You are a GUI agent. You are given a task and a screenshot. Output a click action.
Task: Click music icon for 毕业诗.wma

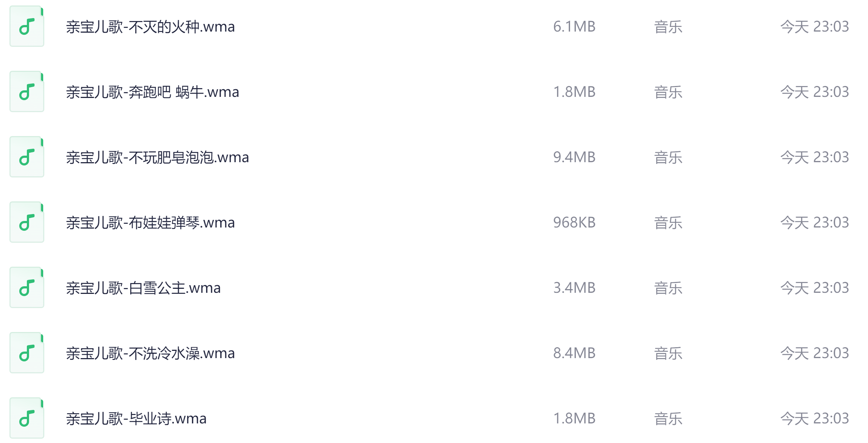click(x=27, y=418)
